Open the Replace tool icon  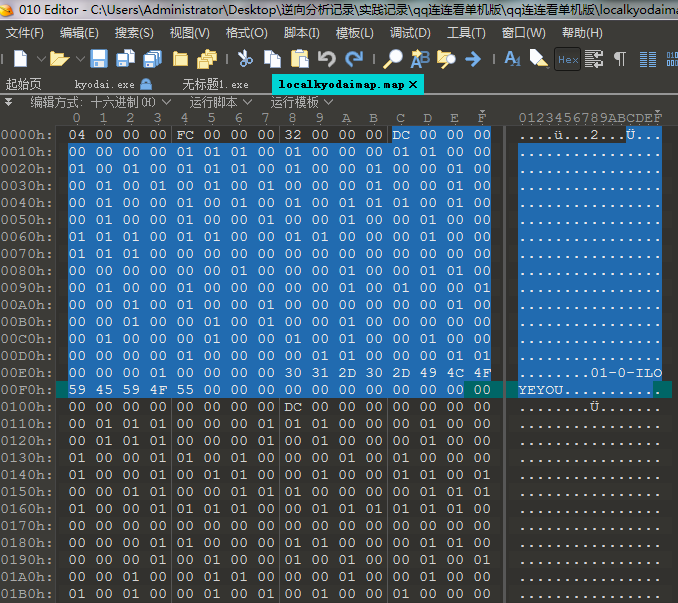click(420, 59)
